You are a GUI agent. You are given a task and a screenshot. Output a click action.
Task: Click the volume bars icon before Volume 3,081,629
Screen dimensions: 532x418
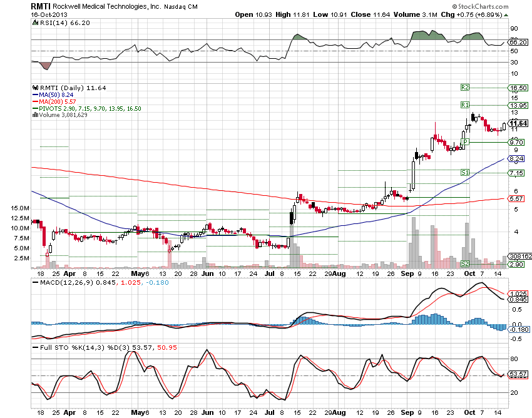(x=35, y=115)
